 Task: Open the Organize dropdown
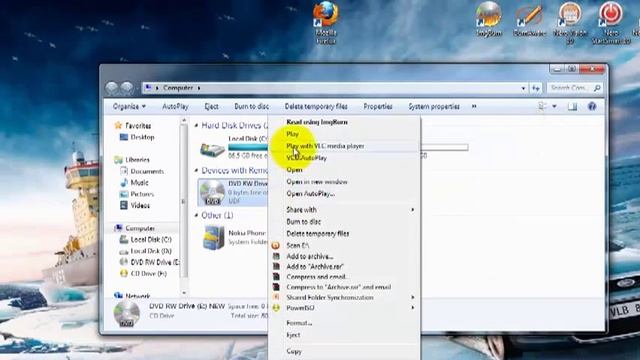129,107
